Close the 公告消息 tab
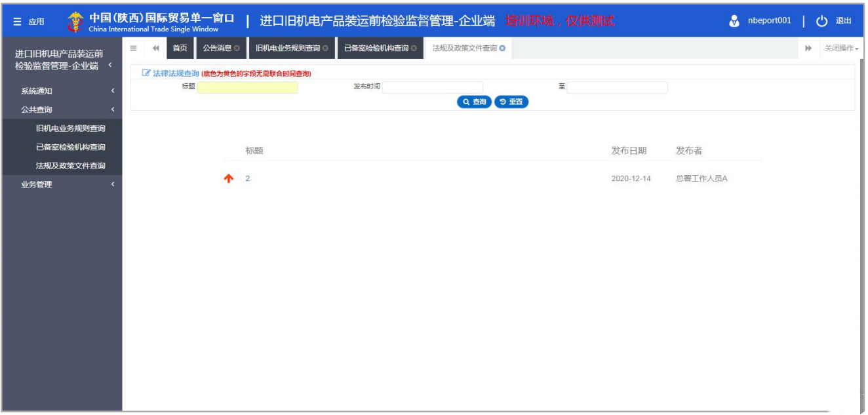 (x=237, y=49)
